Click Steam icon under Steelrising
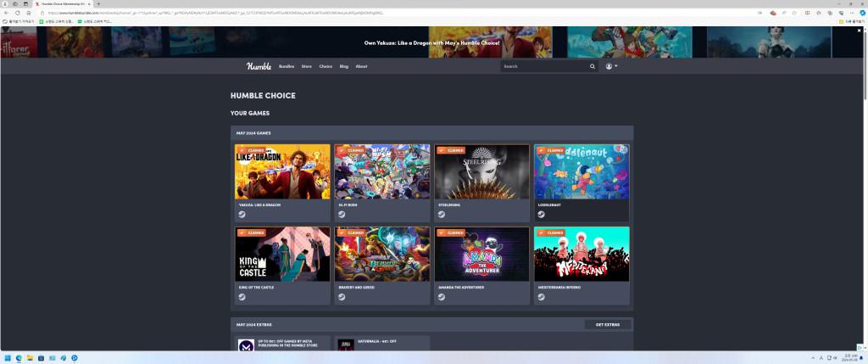Image resolution: width=868 pixels, height=364 pixels. pyautogui.click(x=442, y=215)
